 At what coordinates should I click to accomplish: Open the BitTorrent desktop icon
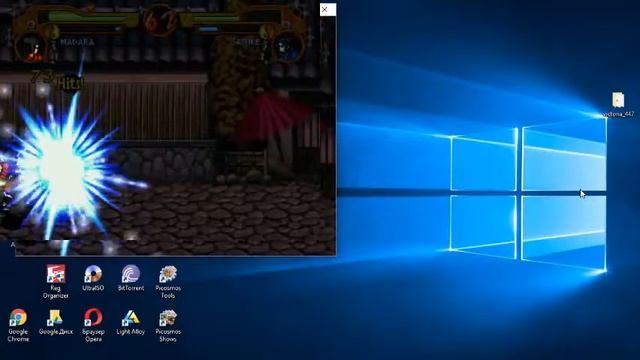coord(131,278)
